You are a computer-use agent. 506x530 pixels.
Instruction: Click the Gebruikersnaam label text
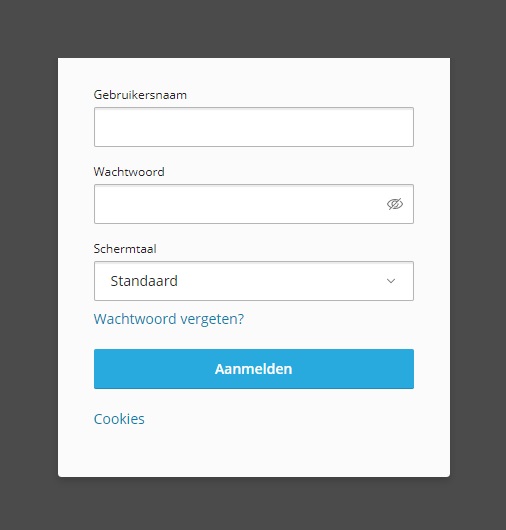[140, 95]
